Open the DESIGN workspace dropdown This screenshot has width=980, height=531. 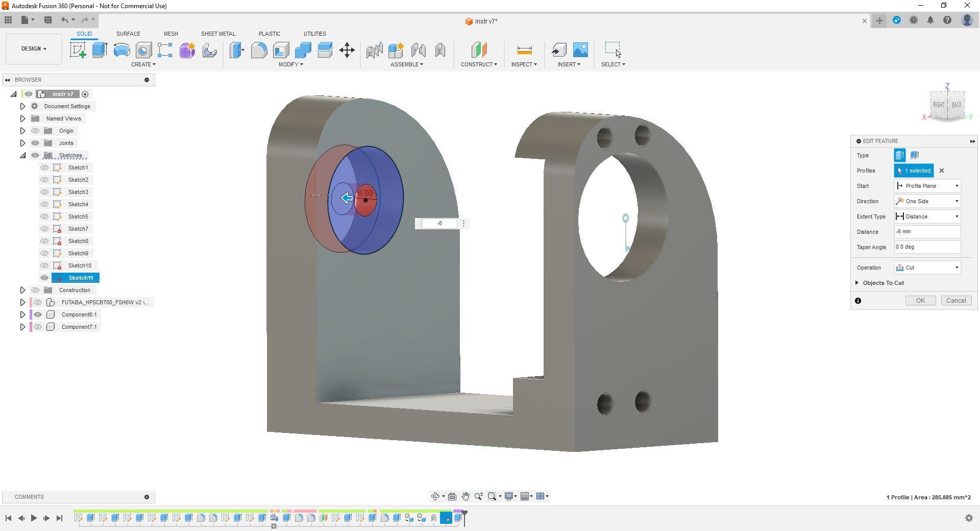[34, 49]
